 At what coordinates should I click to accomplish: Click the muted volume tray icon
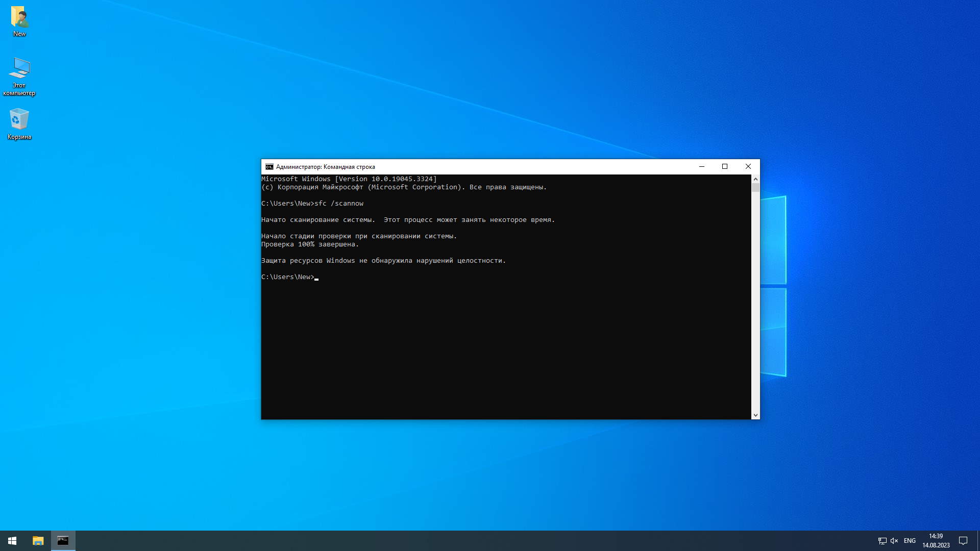[x=894, y=541]
